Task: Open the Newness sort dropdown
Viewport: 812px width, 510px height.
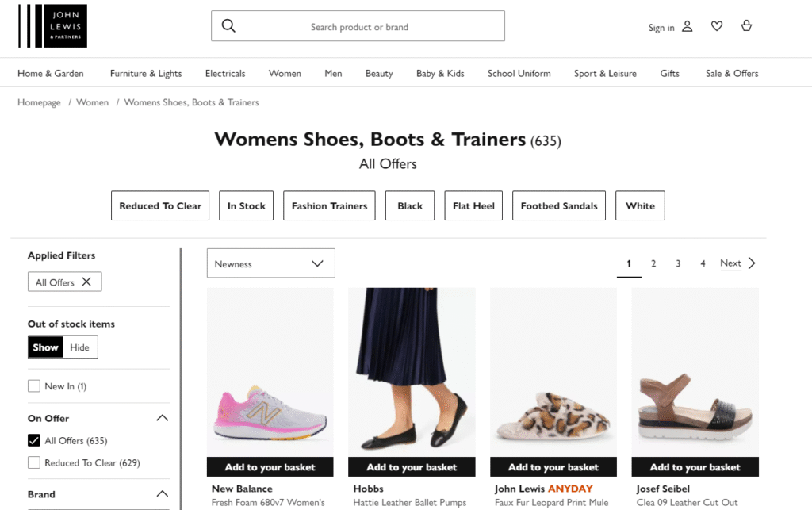Action: pos(271,263)
